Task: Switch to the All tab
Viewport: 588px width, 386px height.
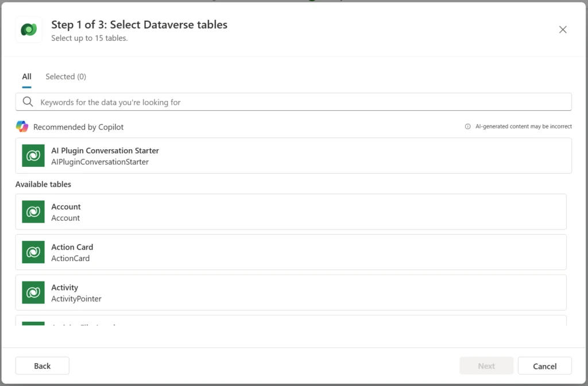Action: [x=26, y=76]
